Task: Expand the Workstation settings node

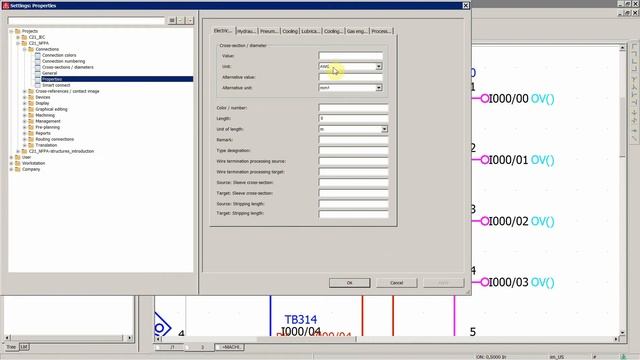Action: point(11,163)
